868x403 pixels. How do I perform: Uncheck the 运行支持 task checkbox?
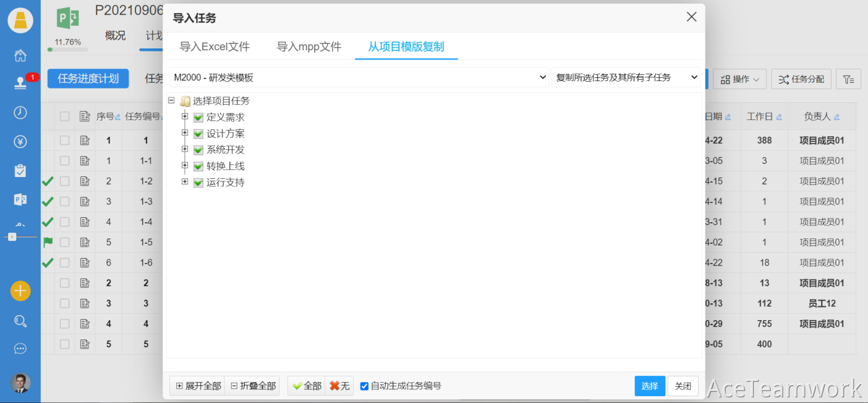[198, 183]
